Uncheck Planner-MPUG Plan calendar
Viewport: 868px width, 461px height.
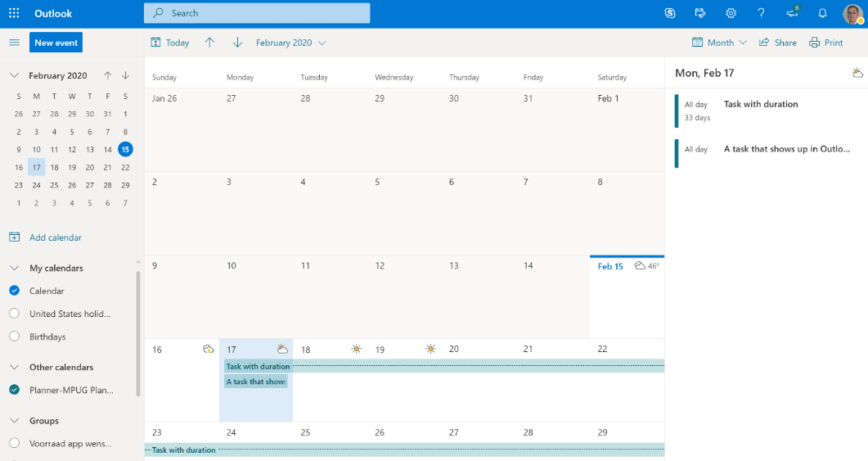[x=15, y=390]
